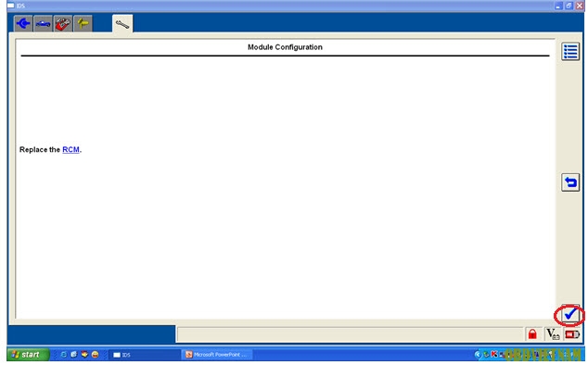Open the red toolbox tab

click(x=63, y=23)
